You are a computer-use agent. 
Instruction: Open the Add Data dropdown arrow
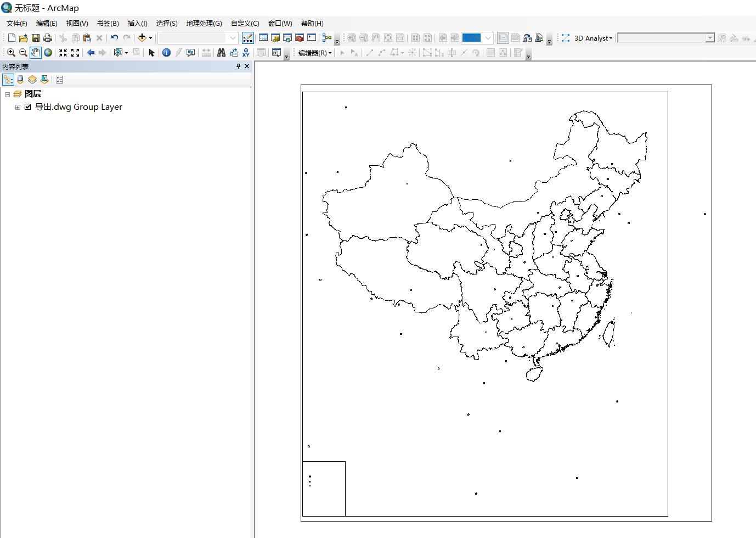coord(150,38)
